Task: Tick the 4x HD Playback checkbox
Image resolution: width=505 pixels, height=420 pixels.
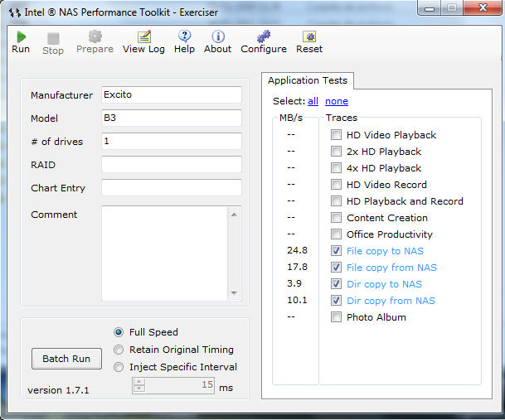Action: 336,167
